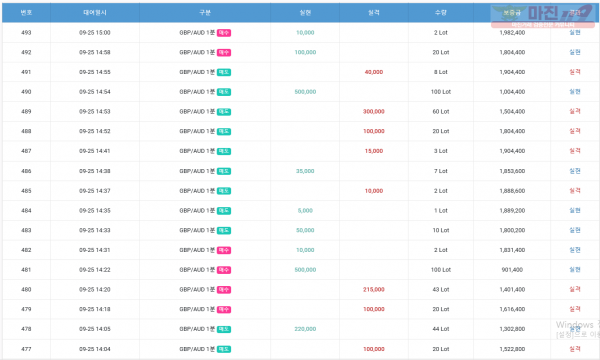Select the 수량 column header
Screen dimensions: 600x360
pos(441,13)
